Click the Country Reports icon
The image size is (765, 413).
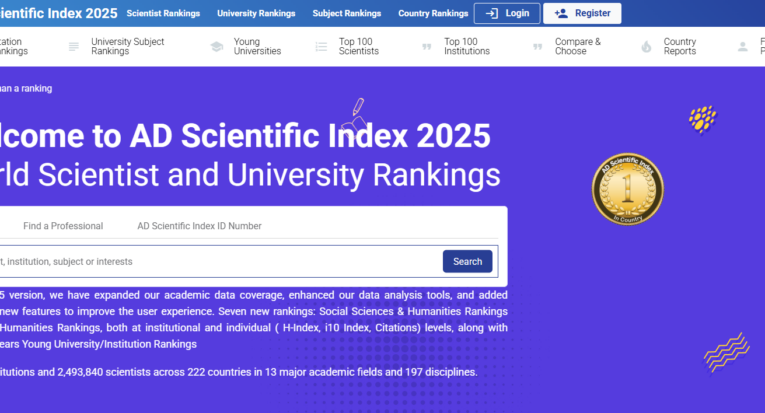coord(646,47)
